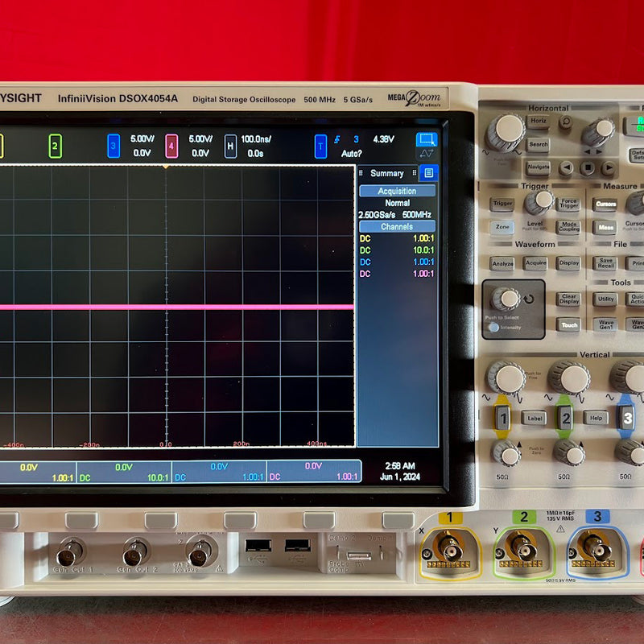Image resolution: width=644 pixels, height=644 pixels.
Task: Tap the 2.50GSa/s sample rate in Summary
Action: (x=377, y=215)
